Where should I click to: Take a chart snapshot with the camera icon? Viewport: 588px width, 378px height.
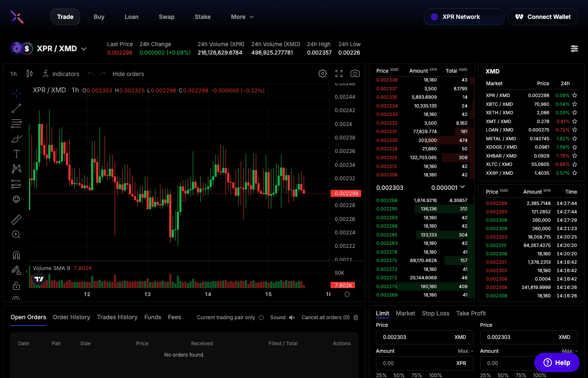355,73
